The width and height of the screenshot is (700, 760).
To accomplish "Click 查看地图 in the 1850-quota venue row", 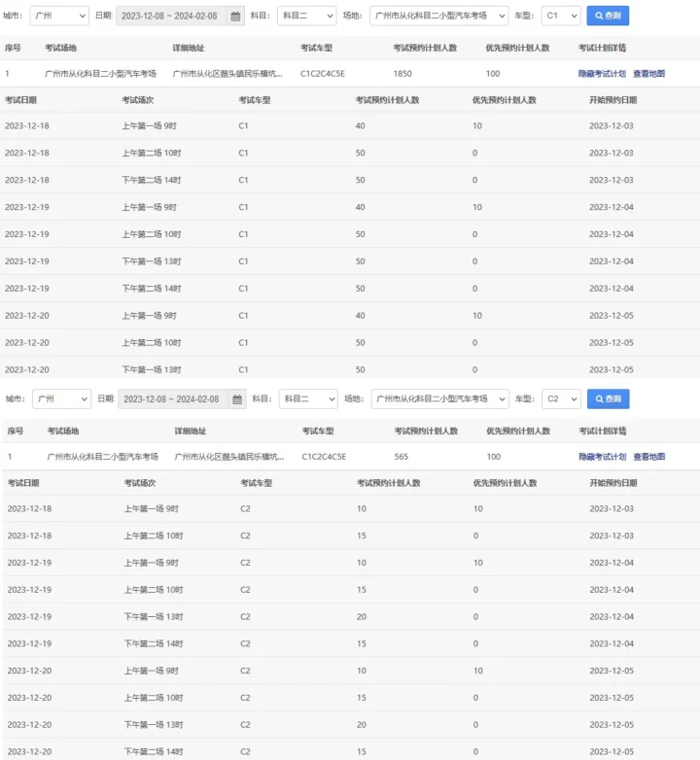I will pyautogui.click(x=648, y=74).
